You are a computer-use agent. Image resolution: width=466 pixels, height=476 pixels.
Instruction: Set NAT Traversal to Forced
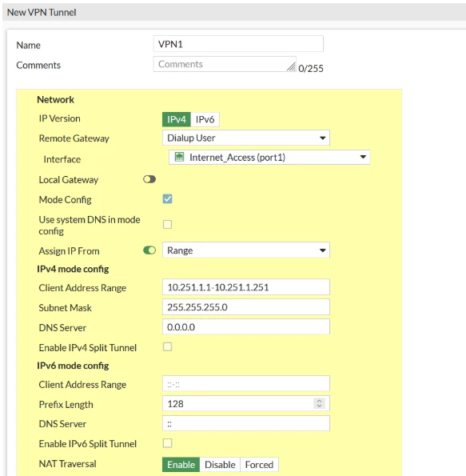pos(259,465)
